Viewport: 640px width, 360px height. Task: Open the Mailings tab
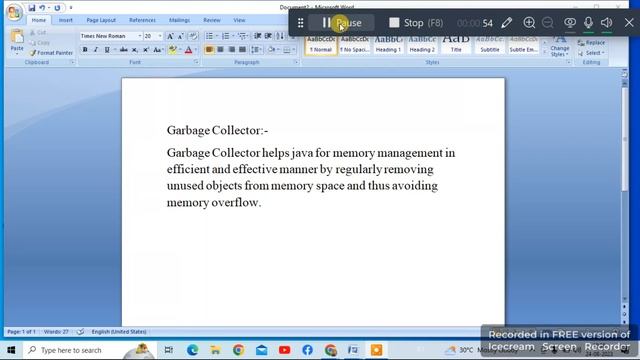click(179, 20)
